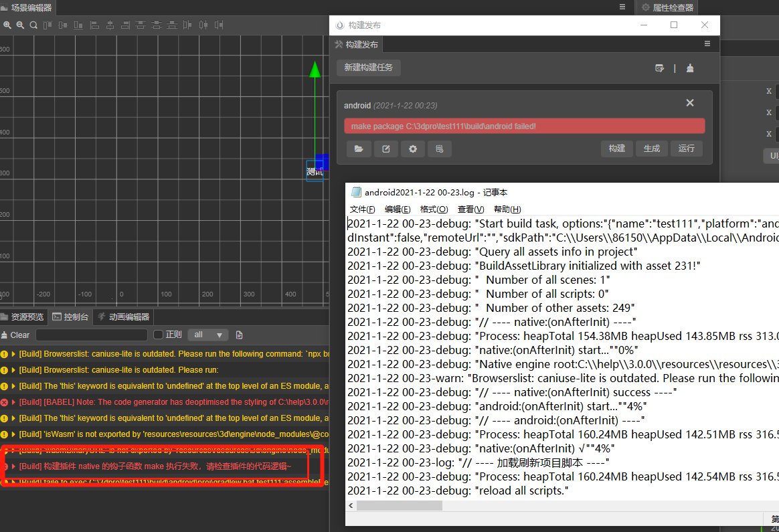Clear build cache with the broom icon
This screenshot has height=532, width=779.
click(690, 68)
